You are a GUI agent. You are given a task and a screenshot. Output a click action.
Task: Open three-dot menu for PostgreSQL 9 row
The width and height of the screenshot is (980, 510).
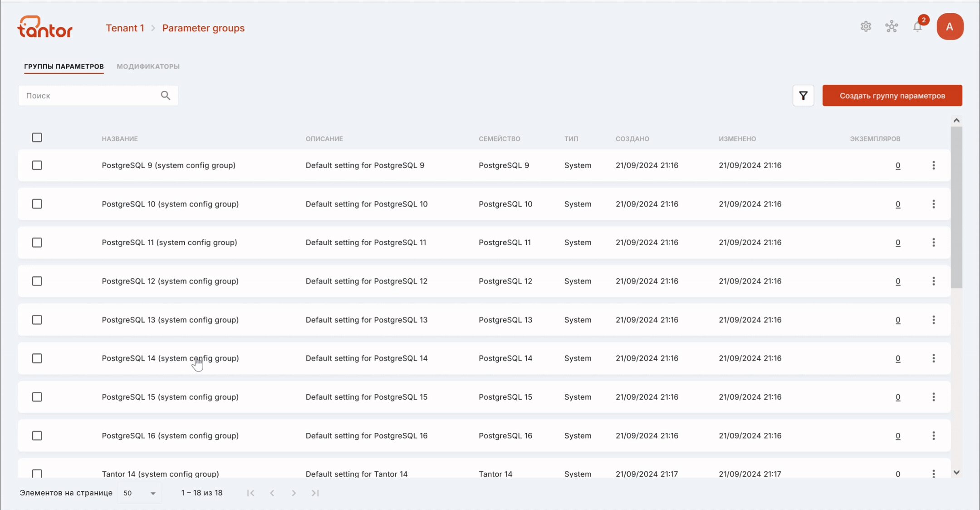pos(934,165)
